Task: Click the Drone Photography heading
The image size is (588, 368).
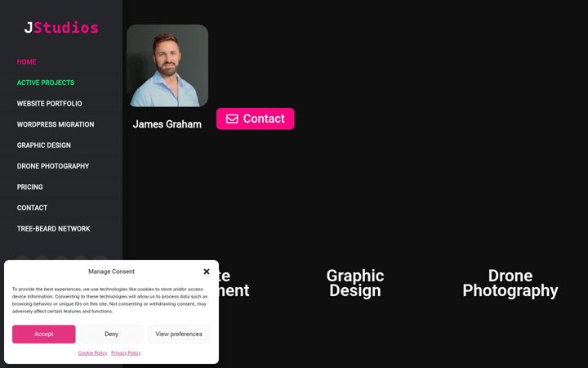Action: [510, 283]
